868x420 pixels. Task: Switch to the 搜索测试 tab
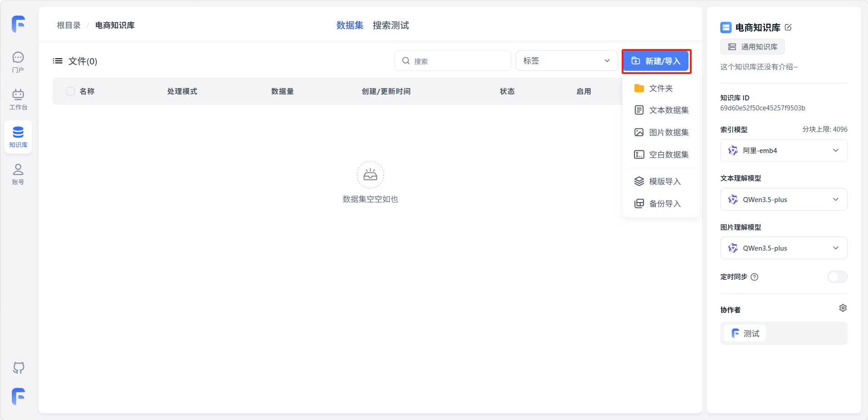pyautogui.click(x=390, y=25)
